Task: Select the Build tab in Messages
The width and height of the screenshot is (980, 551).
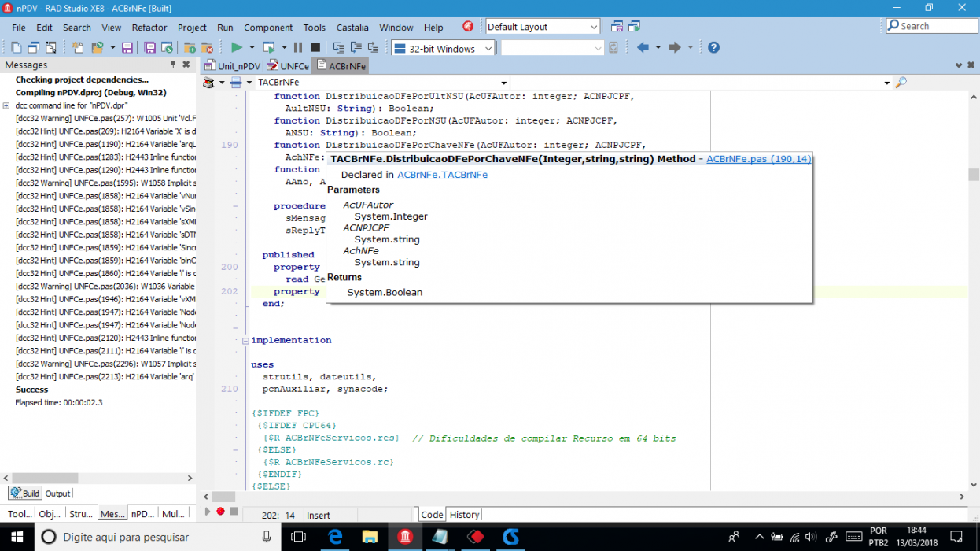Action: click(25, 494)
